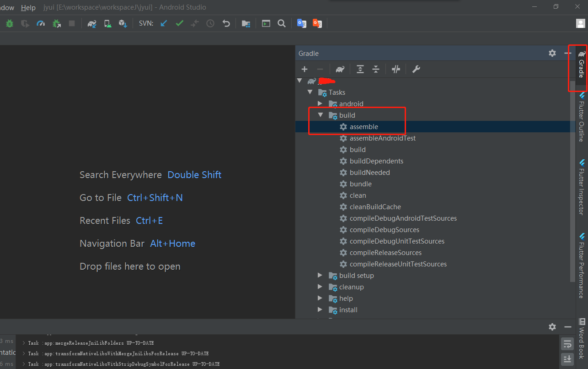Click the SVN update blue arrow icon
This screenshot has height=369, width=588.
pyautogui.click(x=164, y=23)
